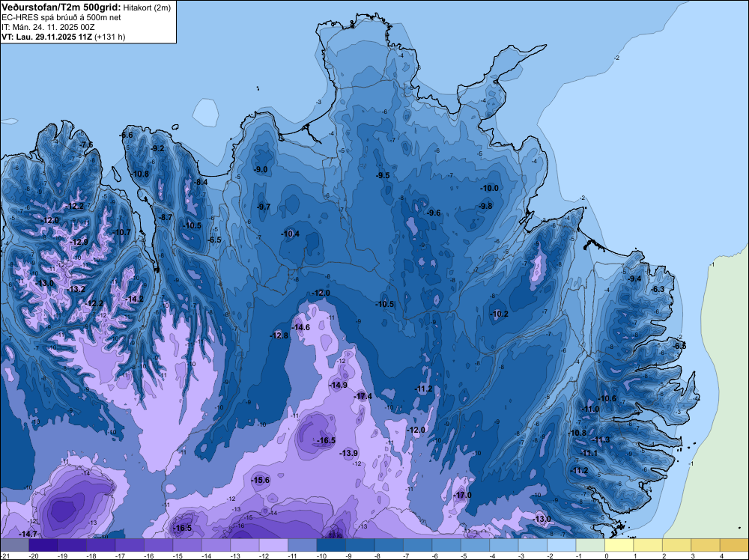749x560 pixels.
Task: Click the -9.0 temperature value
Action: click(261, 169)
